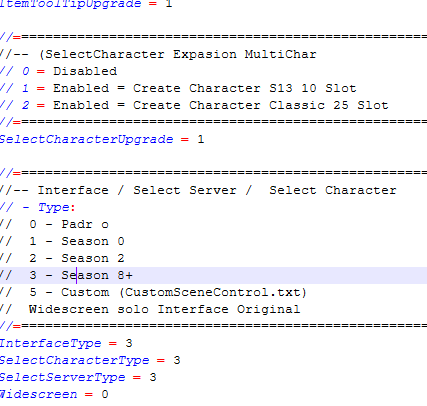Image resolution: width=427 pixels, height=406 pixels.
Task: Click the line '0 - Padr o'
Action: click(69, 224)
